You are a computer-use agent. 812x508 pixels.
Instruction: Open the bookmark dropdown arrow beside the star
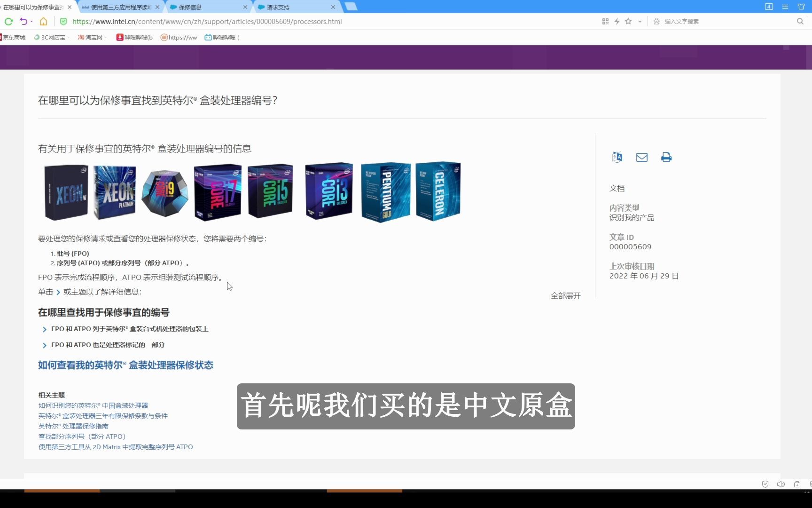[x=639, y=21]
